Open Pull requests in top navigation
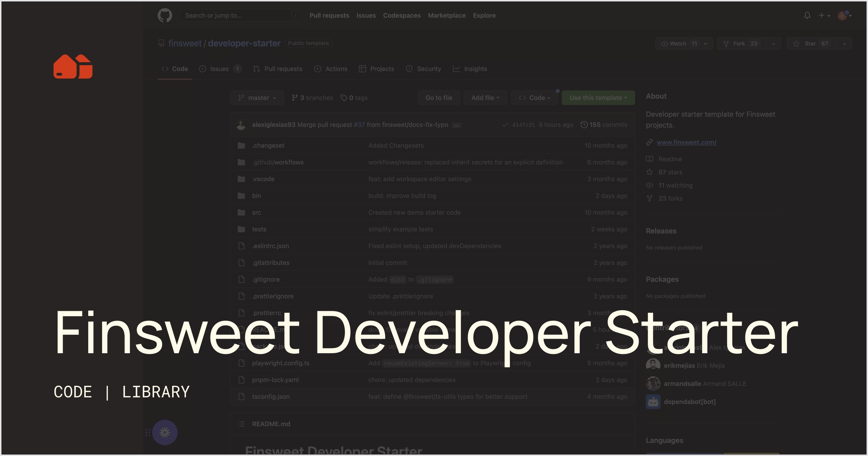Screen dimensions: 868x456 coord(329,16)
